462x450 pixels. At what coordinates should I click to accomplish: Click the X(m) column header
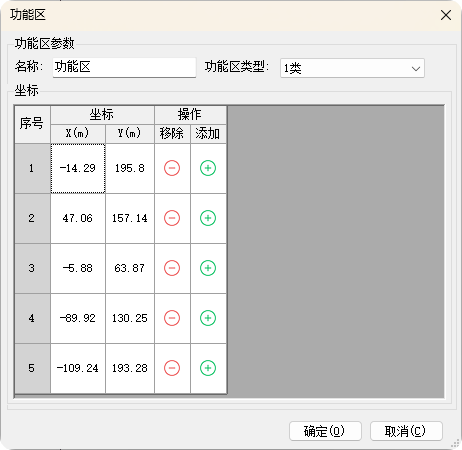[78, 134]
